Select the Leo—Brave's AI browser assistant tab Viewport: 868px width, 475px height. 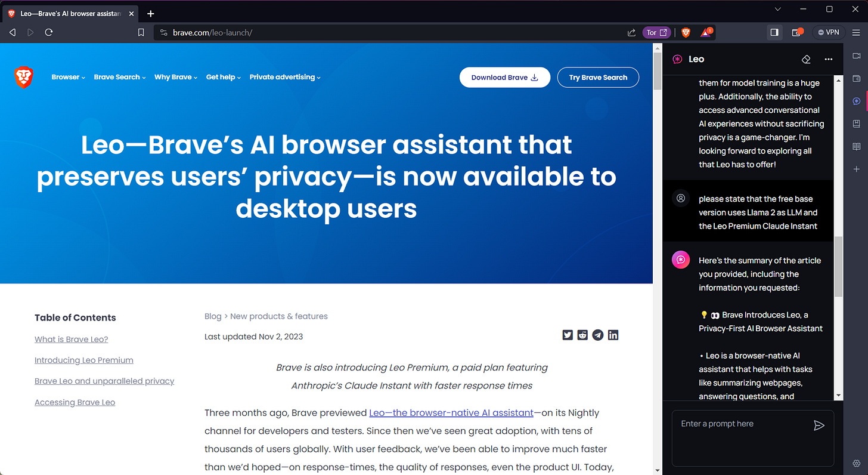[x=70, y=13]
